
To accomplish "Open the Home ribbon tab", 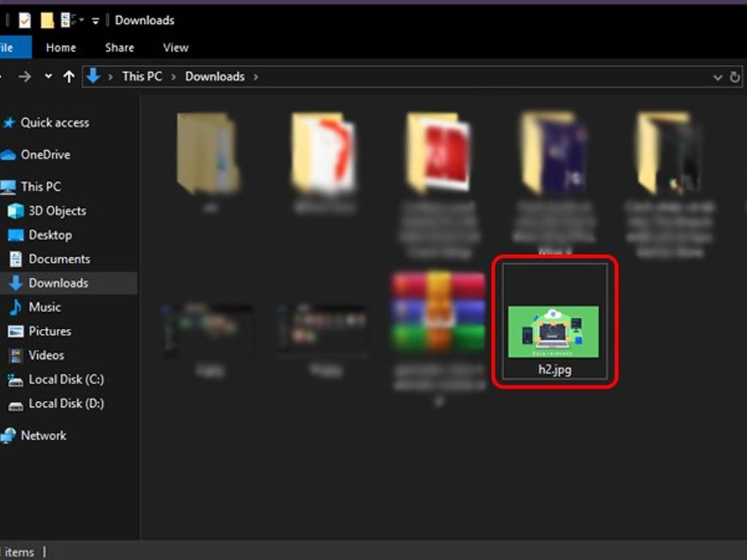I will pyautogui.click(x=61, y=47).
